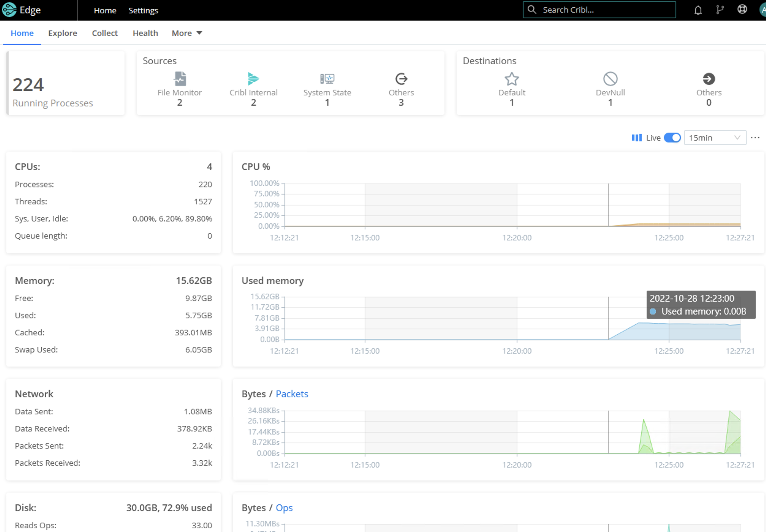This screenshot has height=532, width=766.
Task: Click the bar chart icon beside Live
Action: (x=637, y=138)
